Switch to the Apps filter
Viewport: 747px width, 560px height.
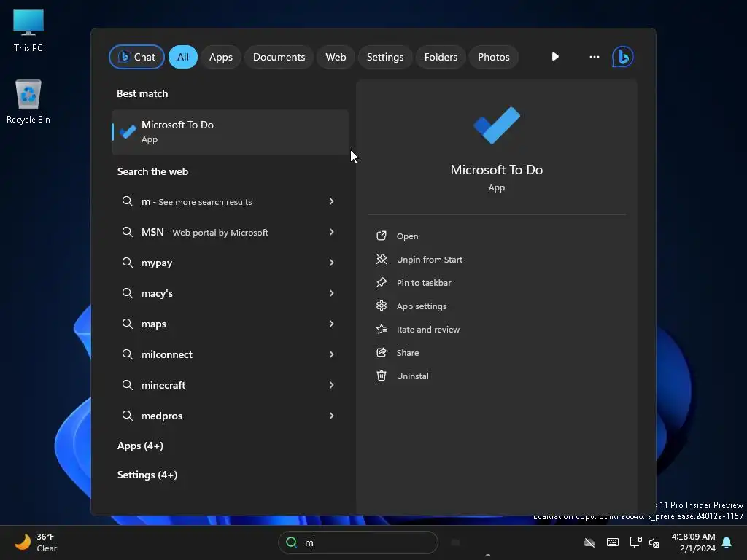220,57
